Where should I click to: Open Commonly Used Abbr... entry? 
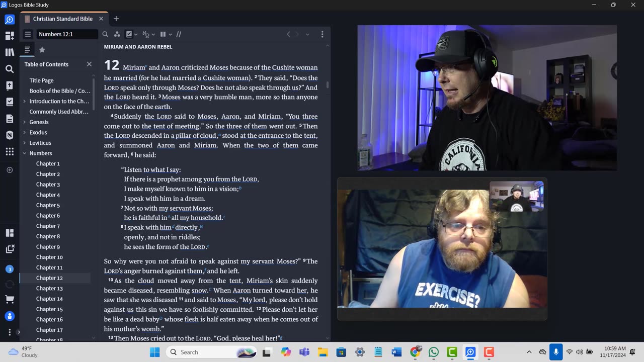(59, 112)
